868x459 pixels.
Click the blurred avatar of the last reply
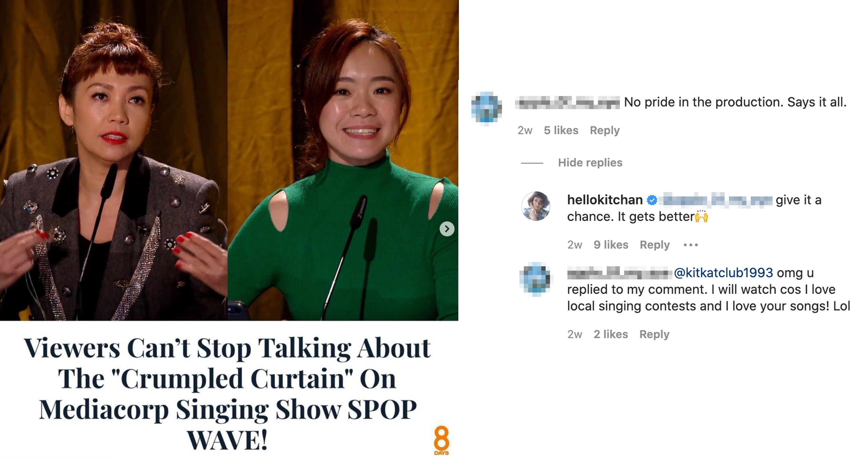point(535,279)
